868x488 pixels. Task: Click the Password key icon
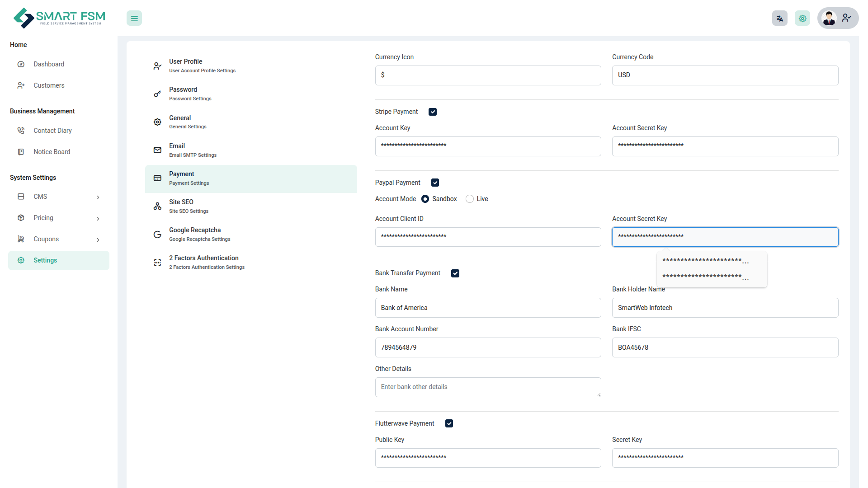157,94
